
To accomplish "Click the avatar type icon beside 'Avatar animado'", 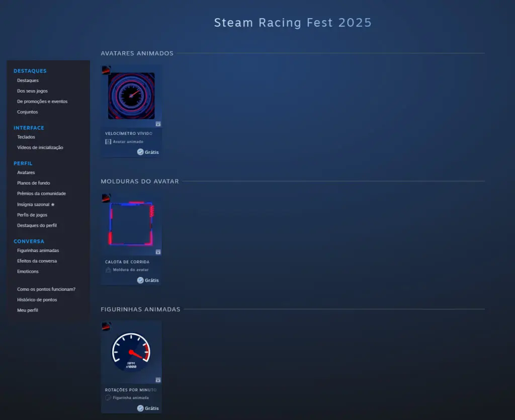I will click(x=108, y=142).
